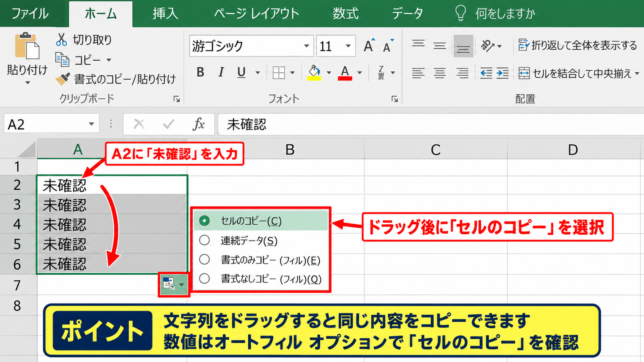644x362 pixels.
Task: Open the font size 11 dropdown
Action: pos(348,46)
